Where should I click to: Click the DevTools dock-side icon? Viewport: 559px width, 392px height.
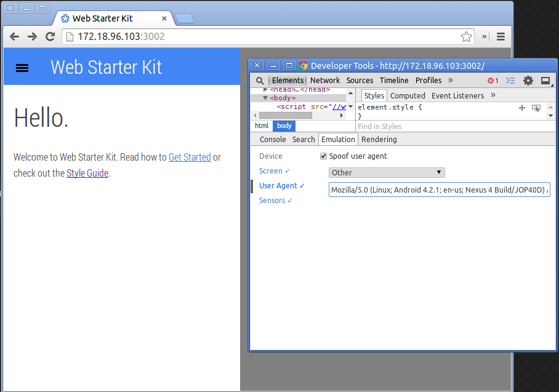(545, 81)
